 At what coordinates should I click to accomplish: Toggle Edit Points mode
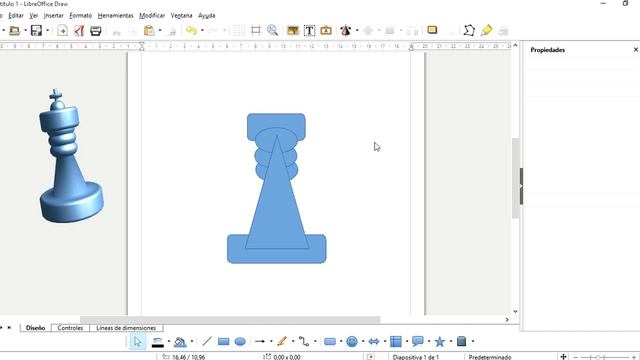pos(469,31)
